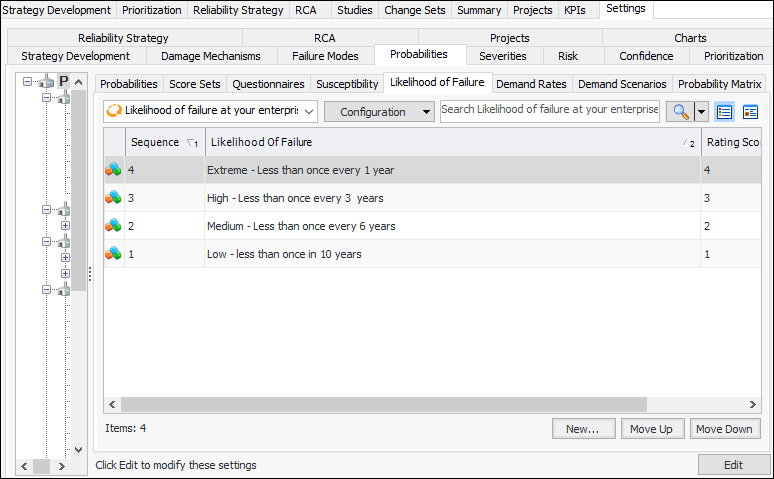The height and width of the screenshot is (479, 774).
Task: Open the search options dropdown arrow
Action: pos(701,112)
